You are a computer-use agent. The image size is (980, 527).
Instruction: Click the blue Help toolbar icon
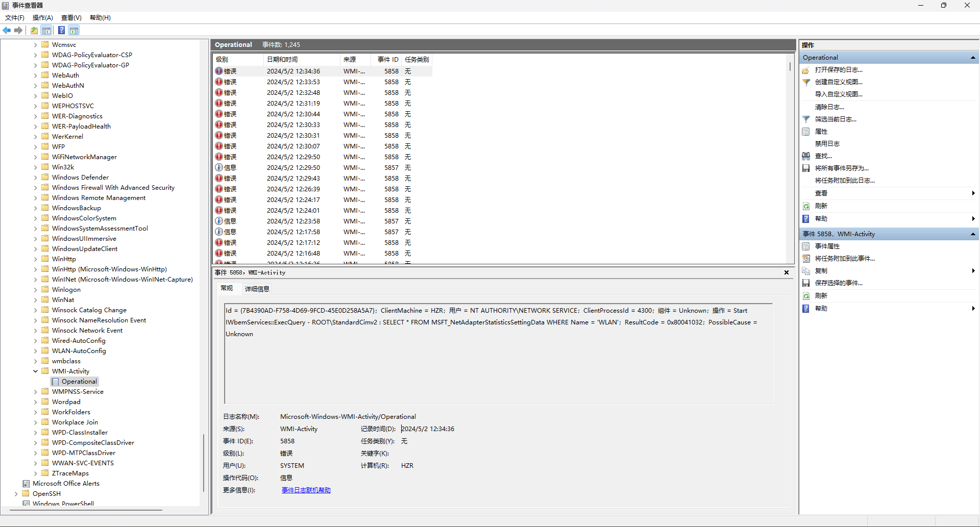pyautogui.click(x=62, y=30)
